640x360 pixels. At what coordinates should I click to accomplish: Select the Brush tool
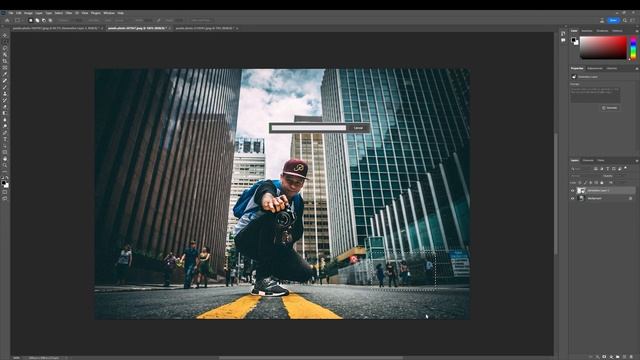(5, 87)
